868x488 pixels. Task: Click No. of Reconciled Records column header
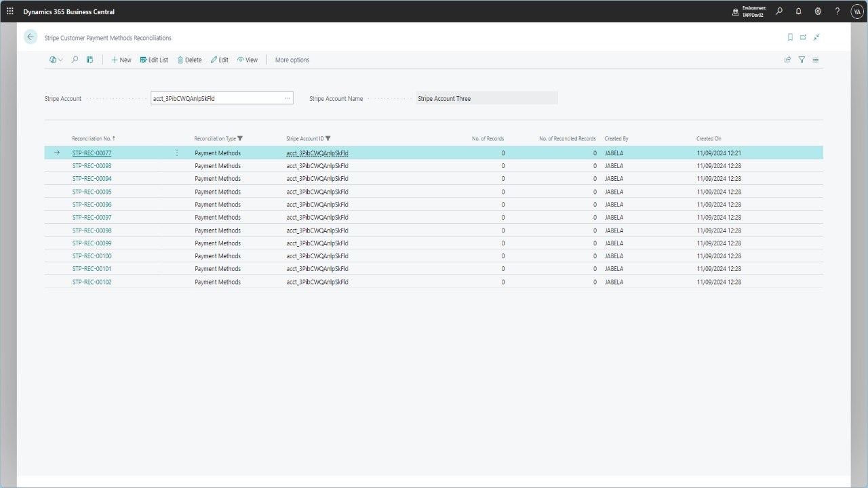568,138
